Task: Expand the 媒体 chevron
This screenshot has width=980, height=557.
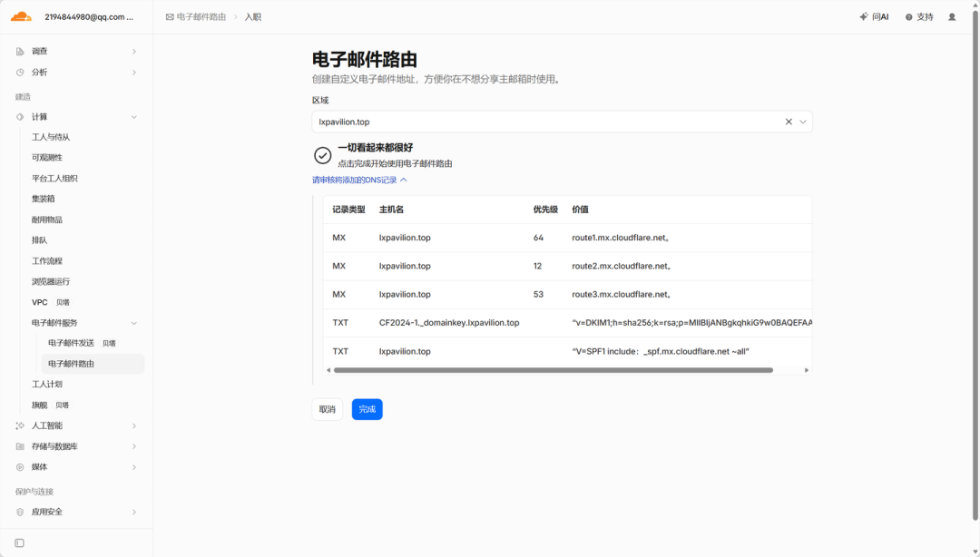Action: click(134, 467)
